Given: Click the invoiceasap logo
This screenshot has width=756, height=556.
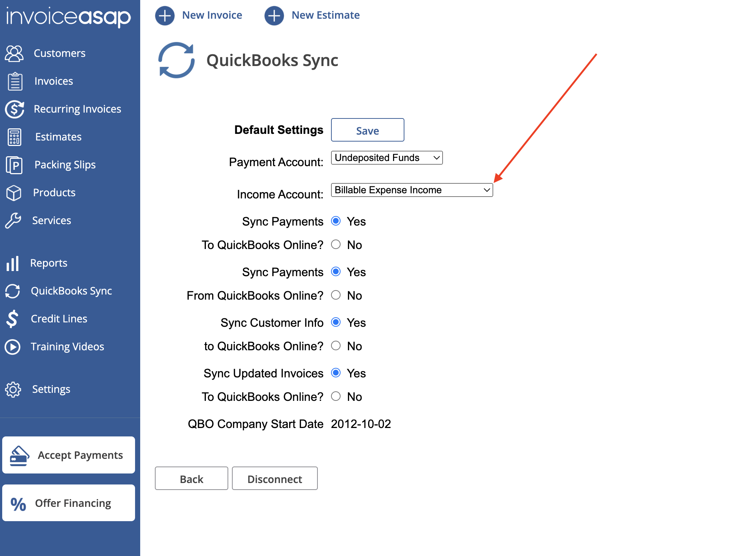Looking at the screenshot, I should pyautogui.click(x=69, y=17).
